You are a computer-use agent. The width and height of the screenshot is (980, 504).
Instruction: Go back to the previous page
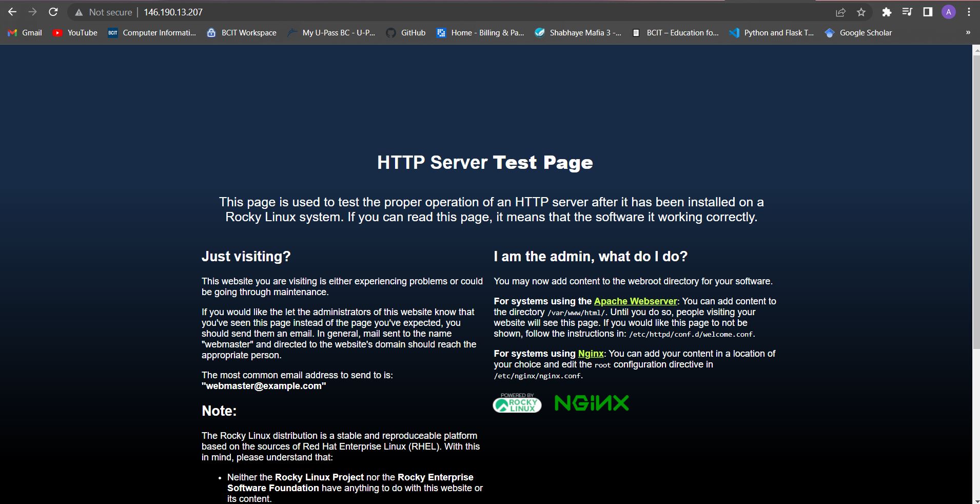point(12,12)
